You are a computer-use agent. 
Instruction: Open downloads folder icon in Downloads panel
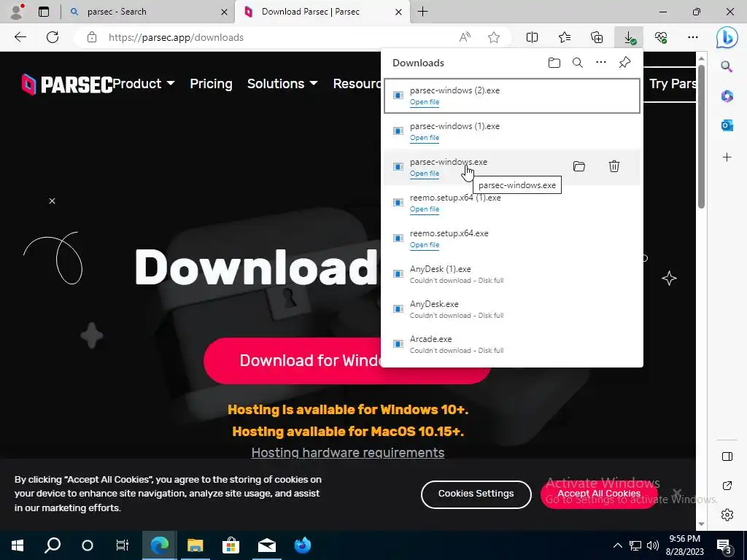click(554, 63)
